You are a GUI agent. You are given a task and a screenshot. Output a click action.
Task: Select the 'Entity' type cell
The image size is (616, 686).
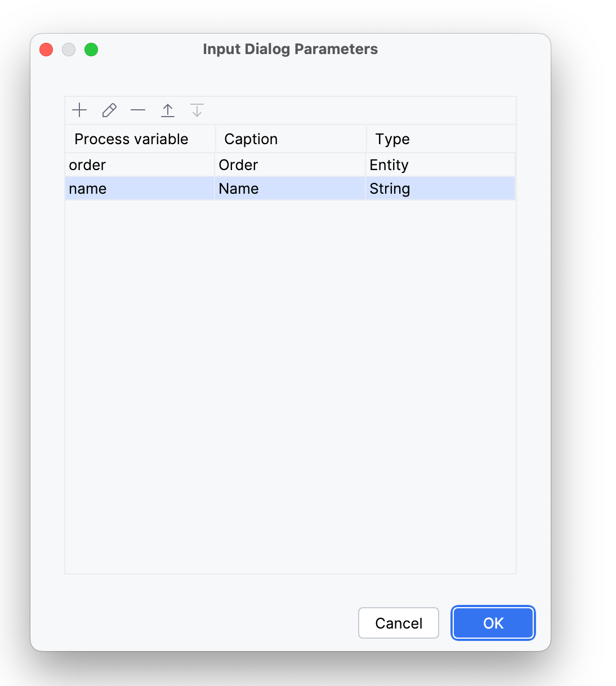(440, 165)
